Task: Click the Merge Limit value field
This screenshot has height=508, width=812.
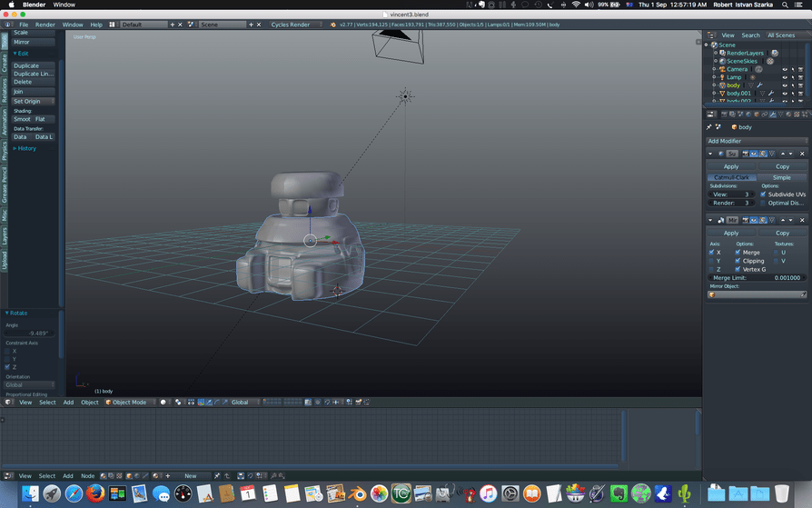Action: click(x=756, y=277)
